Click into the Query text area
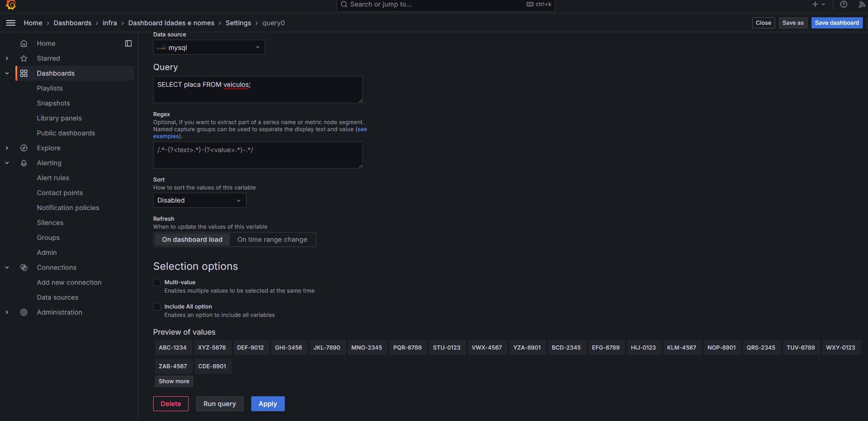This screenshot has height=421, width=868. tap(258, 90)
